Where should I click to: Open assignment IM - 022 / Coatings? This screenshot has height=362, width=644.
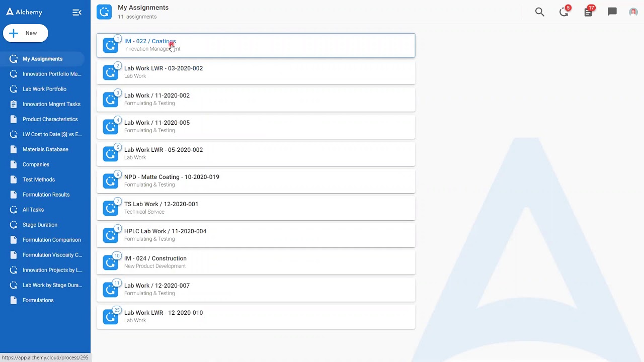point(256,45)
